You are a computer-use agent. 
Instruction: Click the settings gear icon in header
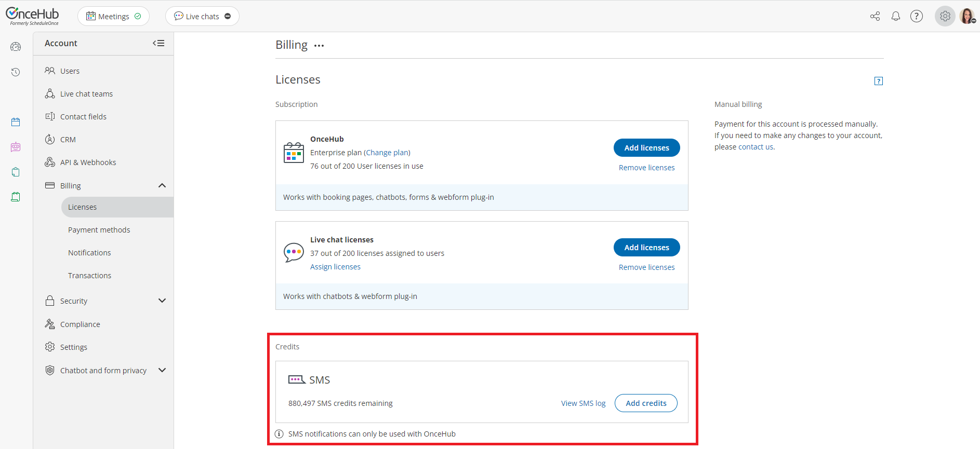(945, 16)
